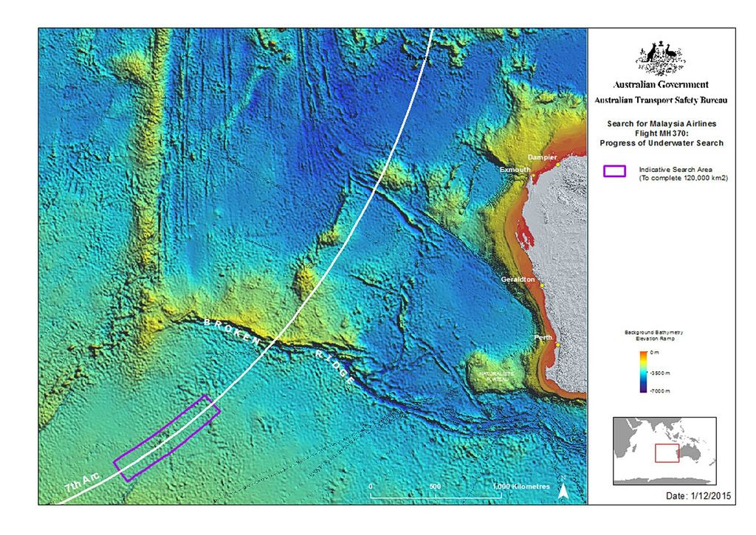
Task: Click the "BROKEN" ridge label word
Action: (x=233, y=331)
